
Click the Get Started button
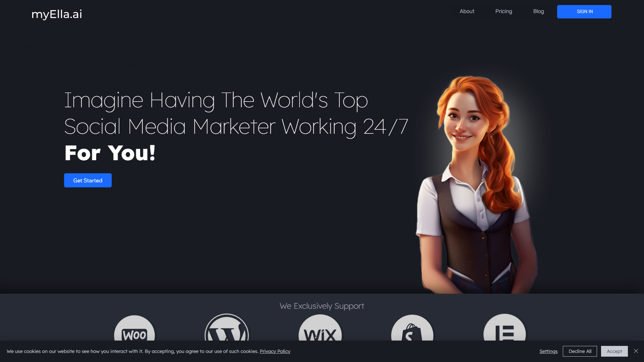[88, 180]
